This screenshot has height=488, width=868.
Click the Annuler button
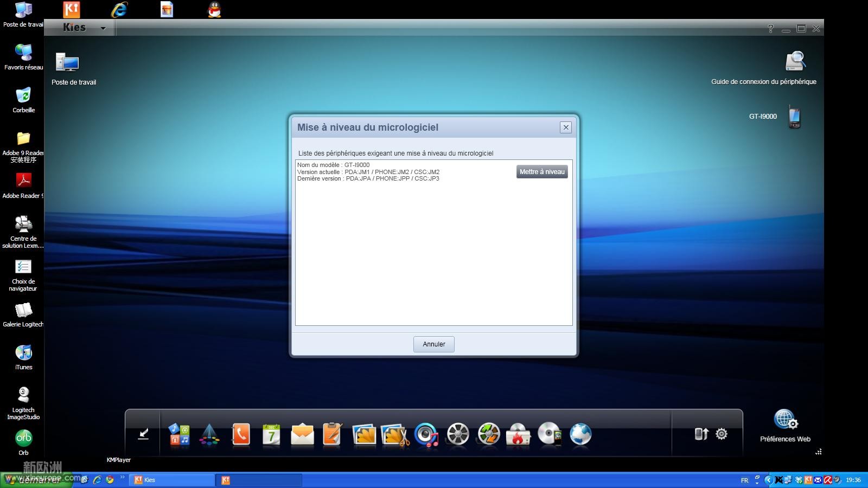tap(434, 344)
